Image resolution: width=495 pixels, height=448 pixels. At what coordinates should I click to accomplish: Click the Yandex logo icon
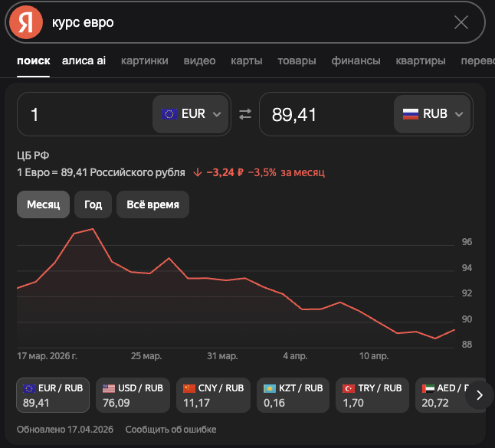point(28,23)
